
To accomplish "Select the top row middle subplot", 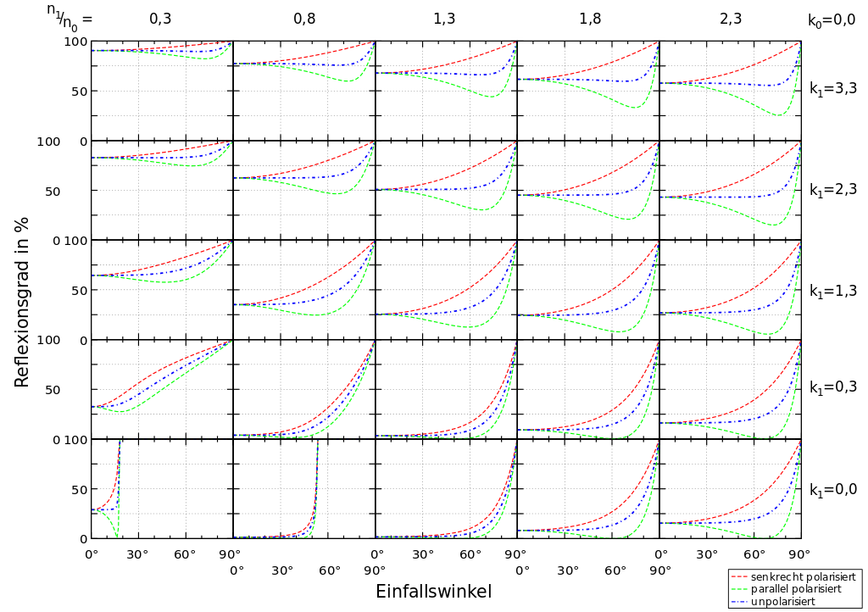I will coord(446,91).
